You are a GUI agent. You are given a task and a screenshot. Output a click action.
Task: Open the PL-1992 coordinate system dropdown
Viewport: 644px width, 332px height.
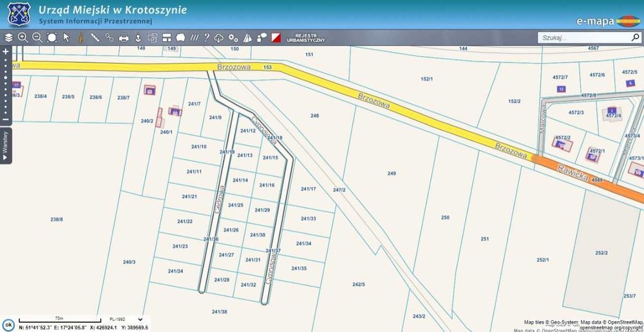[126, 319]
